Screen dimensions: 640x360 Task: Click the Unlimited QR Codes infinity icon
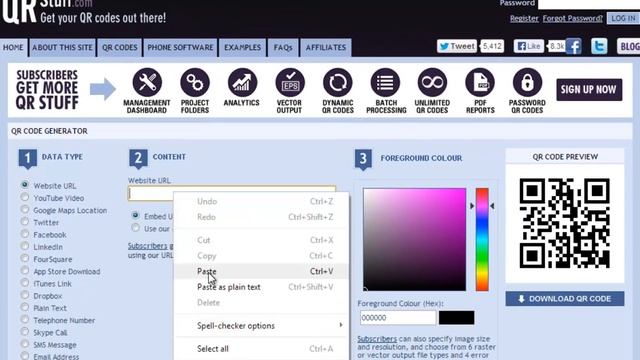(432, 83)
